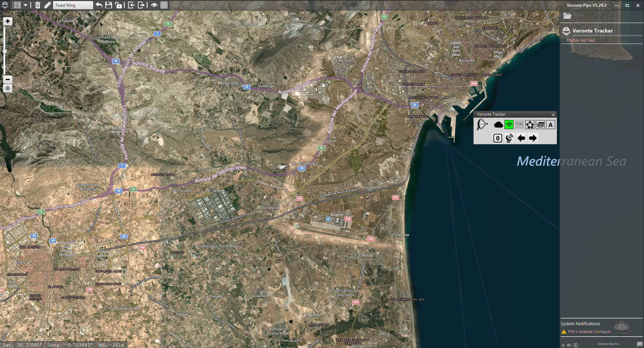Click the grayed world map icon
The height and width of the screenshot is (348, 644).
[x=519, y=125]
